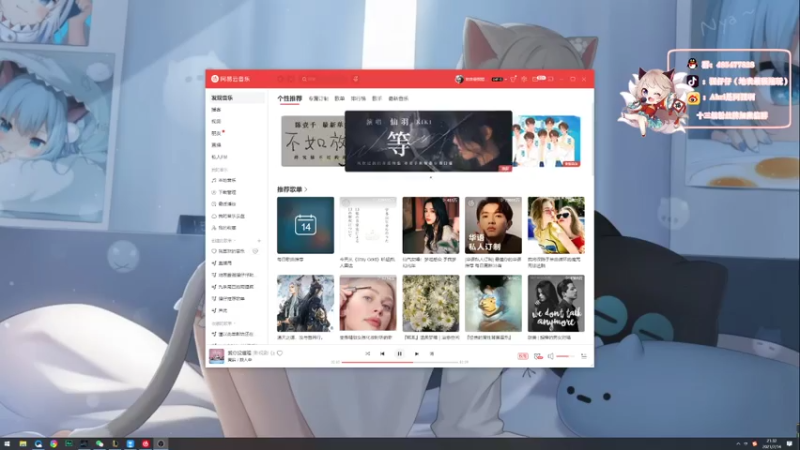The image size is (800, 450).
Task: Switch to mini mode via the header icon
Action: click(x=551, y=79)
